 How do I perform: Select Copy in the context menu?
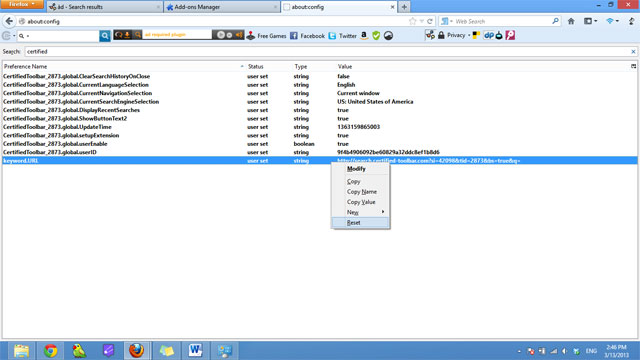pos(360,181)
